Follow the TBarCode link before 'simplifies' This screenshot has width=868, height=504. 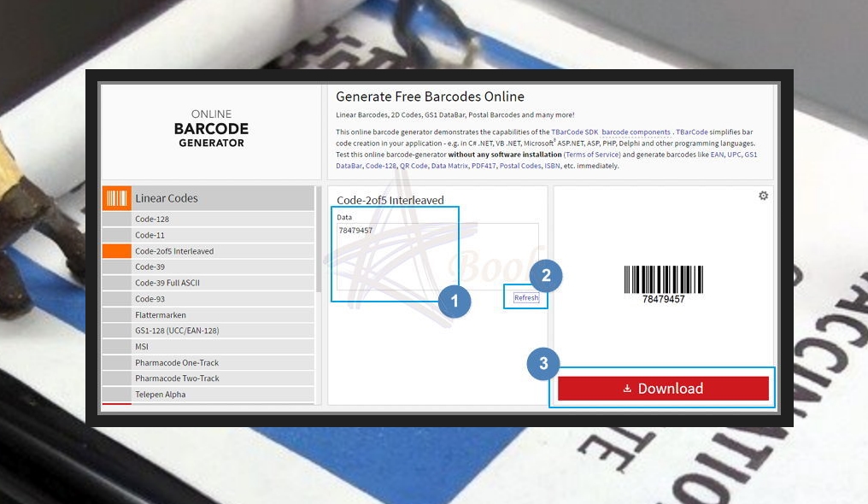(691, 132)
